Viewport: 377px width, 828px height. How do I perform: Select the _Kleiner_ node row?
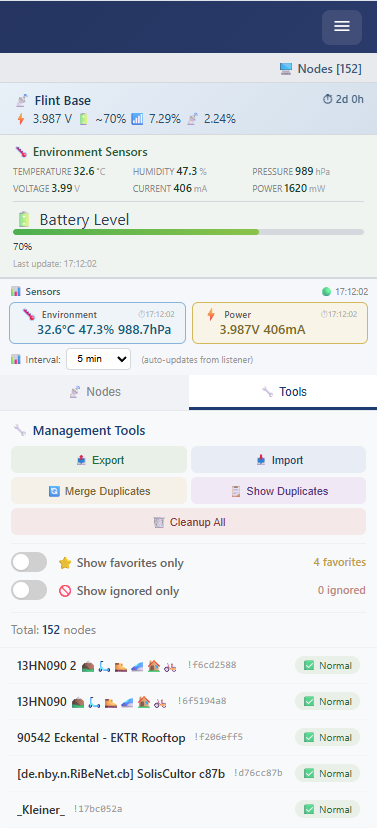pyautogui.click(x=188, y=810)
